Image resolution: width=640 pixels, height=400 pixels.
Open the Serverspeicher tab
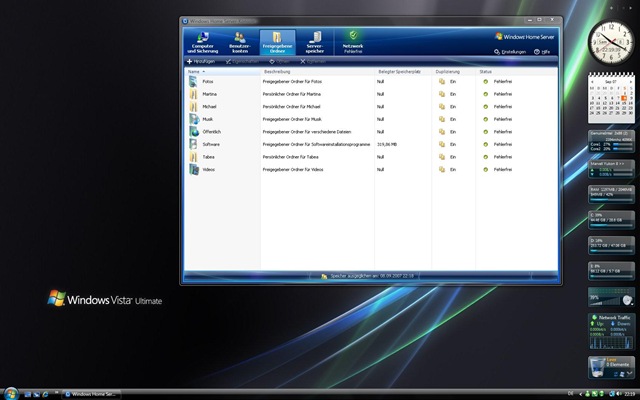tap(315, 42)
